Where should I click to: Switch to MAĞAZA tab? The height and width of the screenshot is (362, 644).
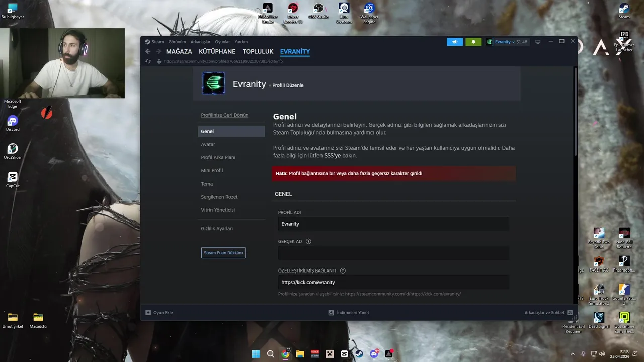click(179, 51)
